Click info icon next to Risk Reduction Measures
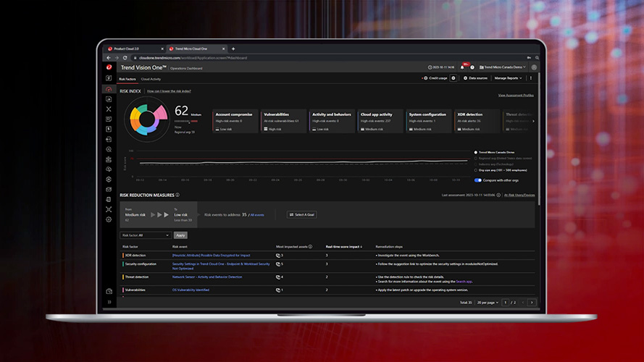This screenshot has width=644, height=362. [177, 195]
